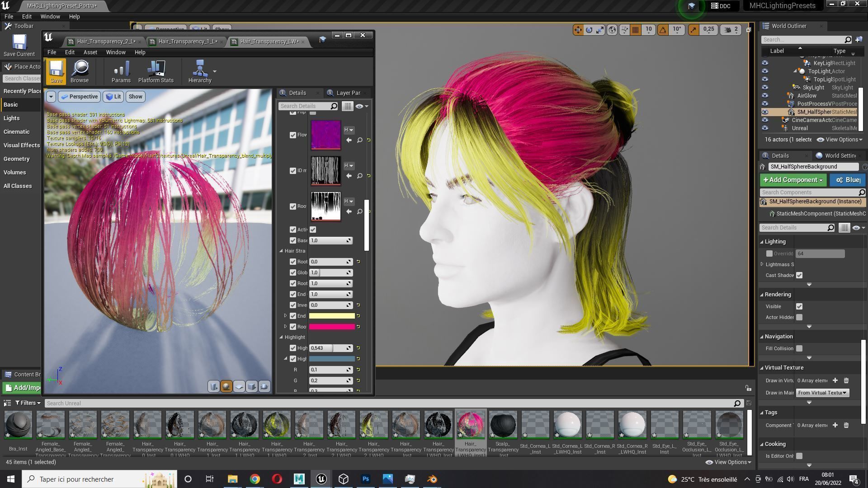Toggle scale snapping in the viewport
Screen dimensions: 868x488
point(693,30)
